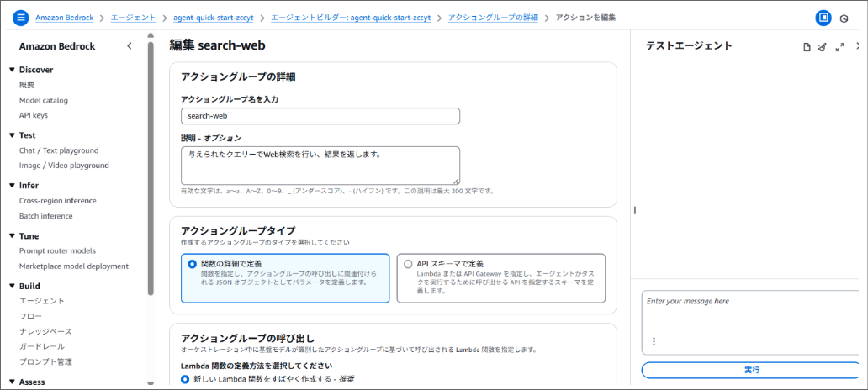868x390 pixels.
Task: Open Image / Video playground
Action: click(x=64, y=166)
